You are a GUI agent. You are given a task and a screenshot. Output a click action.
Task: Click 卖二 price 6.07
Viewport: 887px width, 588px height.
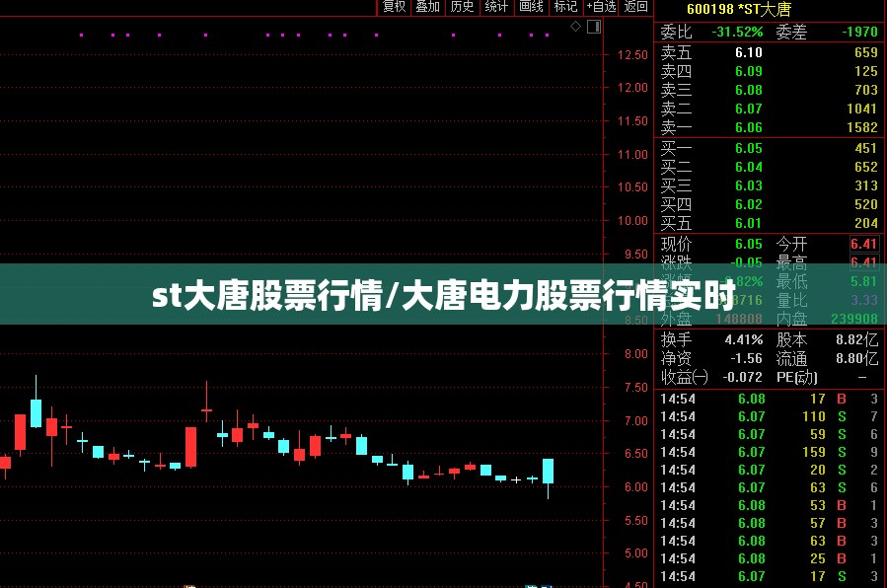tap(749, 109)
